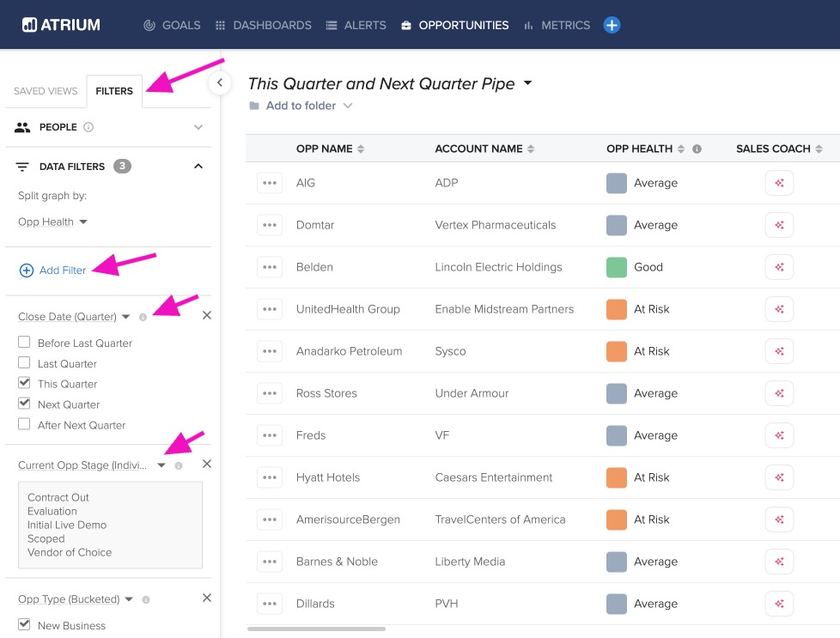Image resolution: width=840 pixels, height=638 pixels.
Task: Open the three-dot menu for Ross Stores row
Action: 270,393
